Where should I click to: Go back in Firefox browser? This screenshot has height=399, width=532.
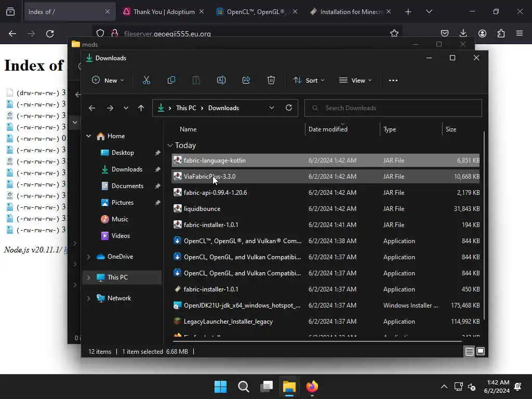12,34
